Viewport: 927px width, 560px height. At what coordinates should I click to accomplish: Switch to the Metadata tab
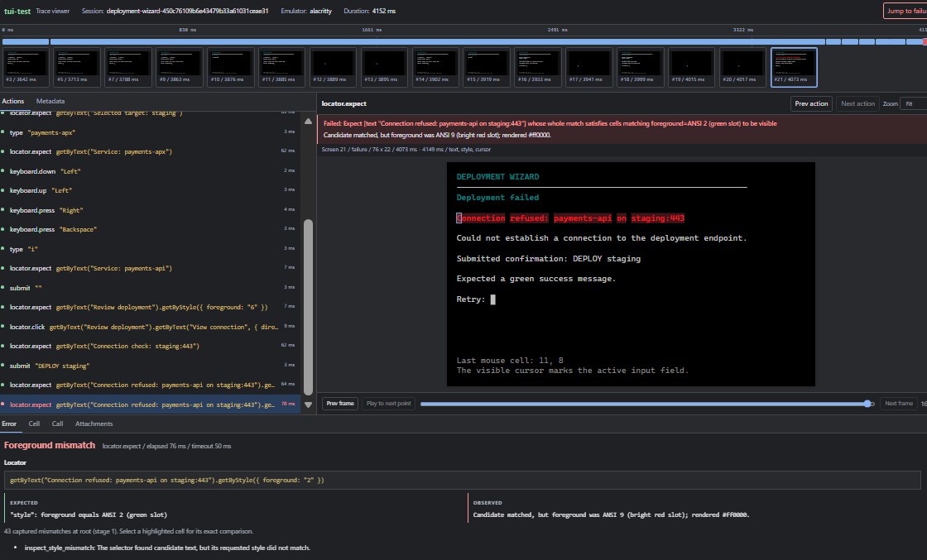(50, 101)
